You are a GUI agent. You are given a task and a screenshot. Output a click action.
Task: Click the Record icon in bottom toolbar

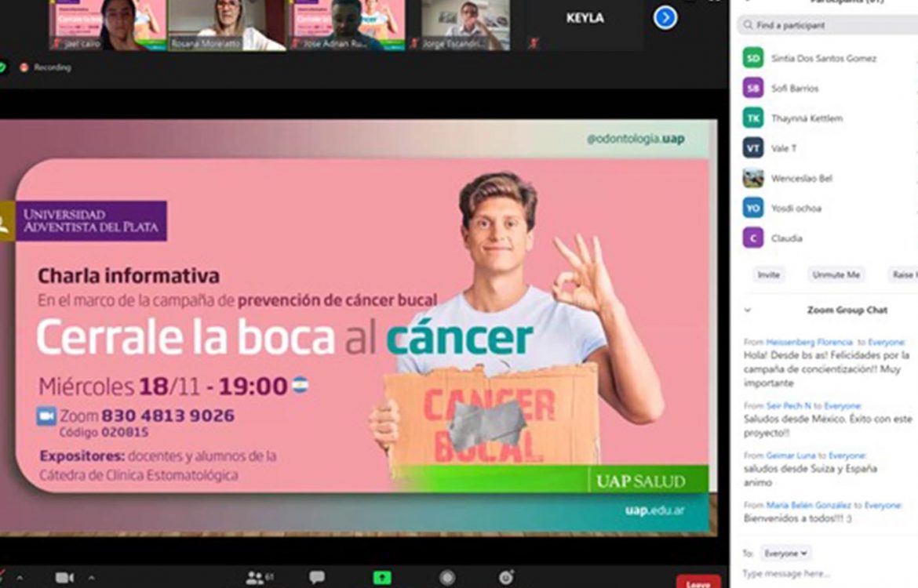(x=447, y=578)
